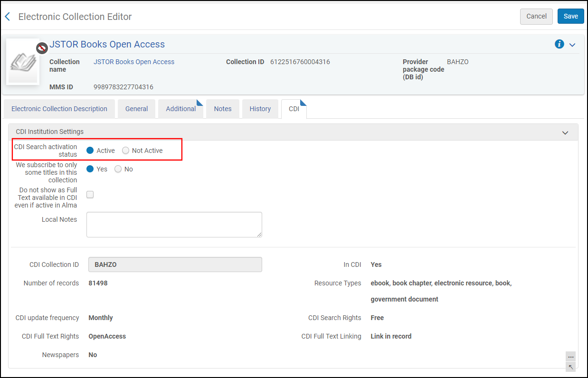Screen dimensions: 588x378
Task: Switch to the General tab
Action: point(136,109)
